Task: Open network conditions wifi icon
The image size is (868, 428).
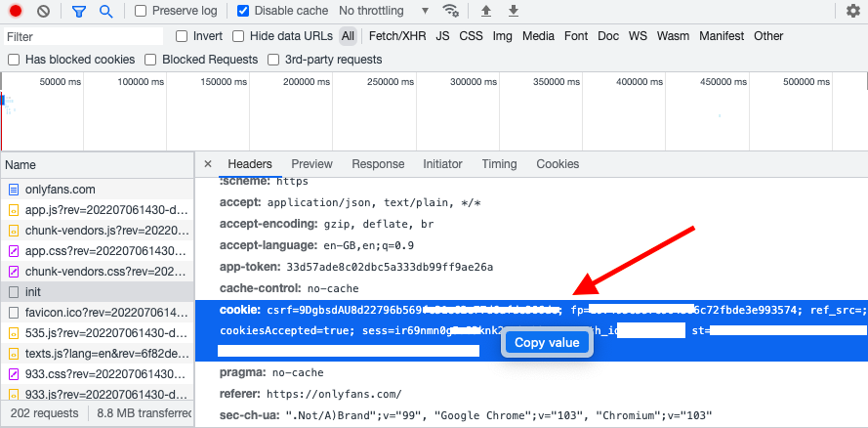Action: point(451,11)
